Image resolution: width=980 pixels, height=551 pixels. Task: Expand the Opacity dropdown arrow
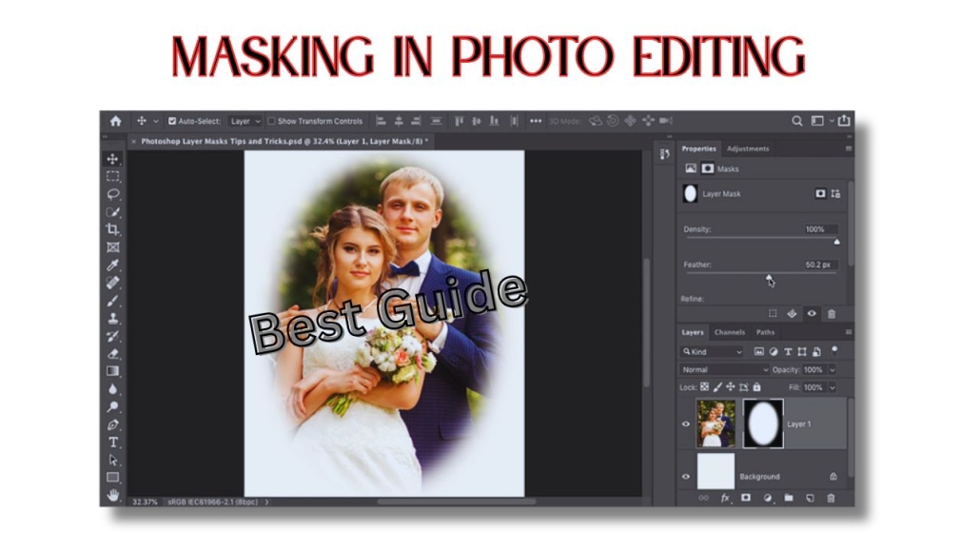coord(833,369)
